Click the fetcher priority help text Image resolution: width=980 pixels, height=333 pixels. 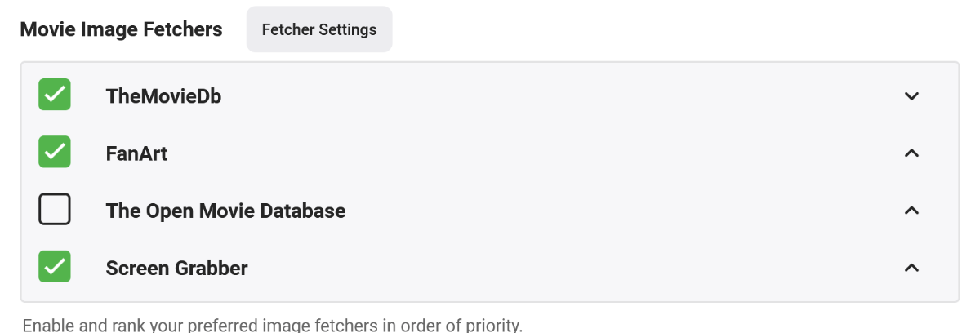tap(272, 325)
